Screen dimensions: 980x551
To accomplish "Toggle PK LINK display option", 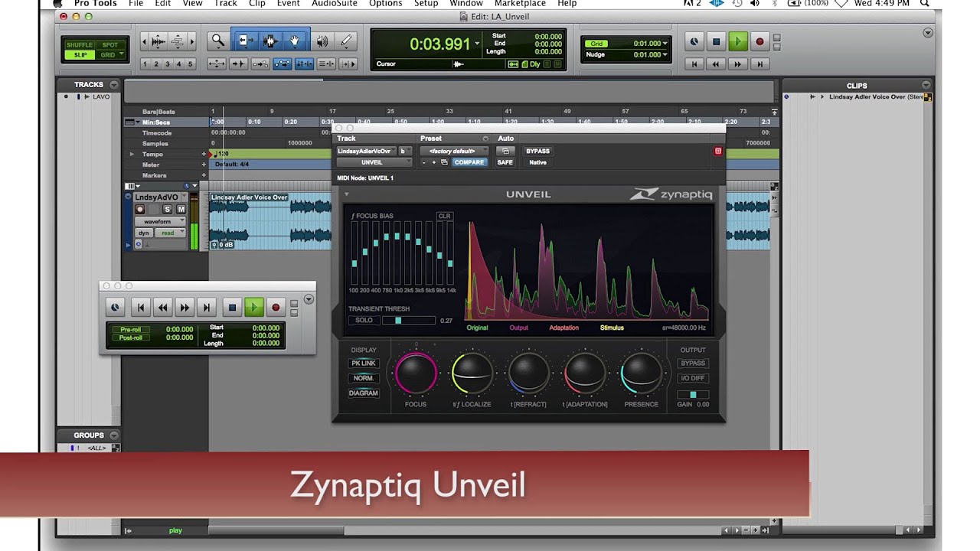I will click(x=364, y=364).
